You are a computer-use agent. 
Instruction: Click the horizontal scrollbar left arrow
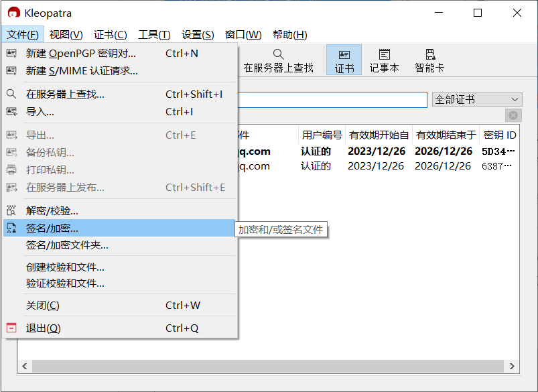25,366
